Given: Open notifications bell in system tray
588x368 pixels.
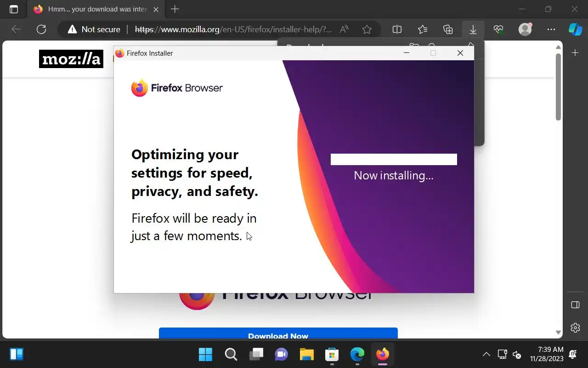Looking at the screenshot, I should pyautogui.click(x=573, y=354).
